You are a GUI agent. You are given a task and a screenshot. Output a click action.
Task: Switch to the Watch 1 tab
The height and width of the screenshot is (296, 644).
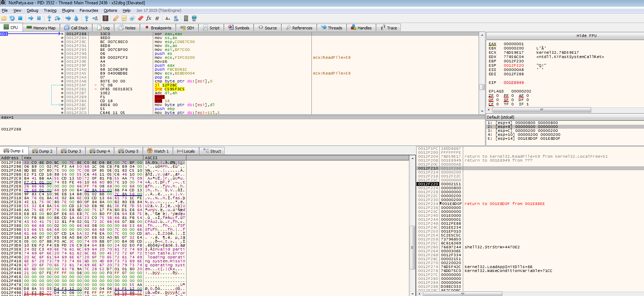point(158,151)
